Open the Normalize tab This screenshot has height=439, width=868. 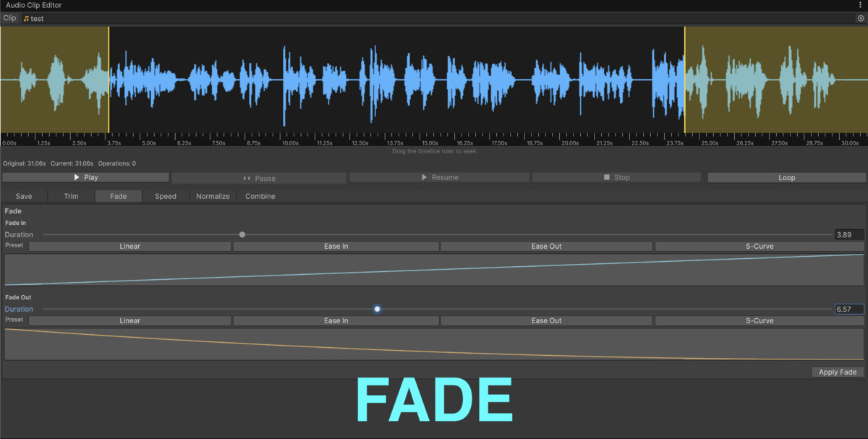(213, 196)
